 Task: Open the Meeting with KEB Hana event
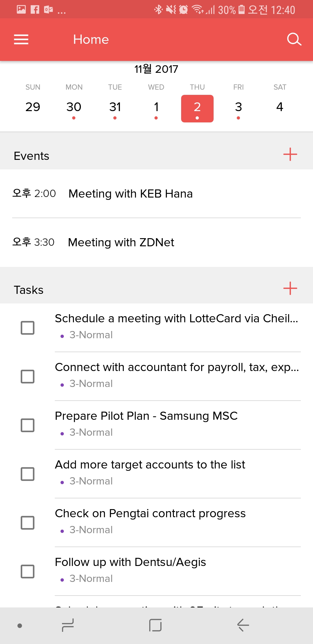point(130,194)
